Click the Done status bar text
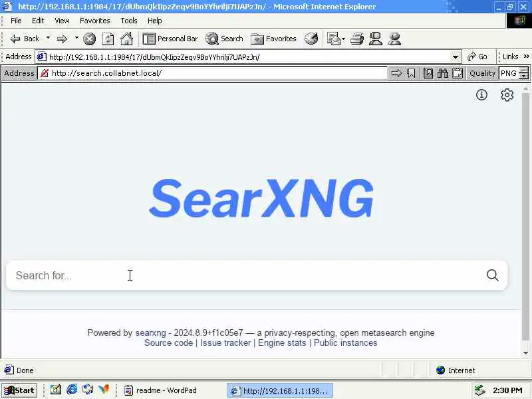This screenshot has height=399, width=532. pyautogui.click(x=25, y=370)
